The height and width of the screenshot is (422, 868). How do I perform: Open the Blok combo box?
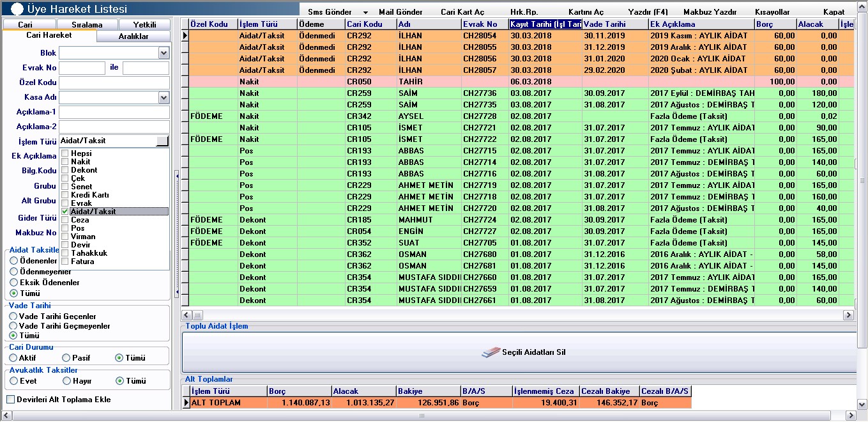pyautogui.click(x=164, y=53)
